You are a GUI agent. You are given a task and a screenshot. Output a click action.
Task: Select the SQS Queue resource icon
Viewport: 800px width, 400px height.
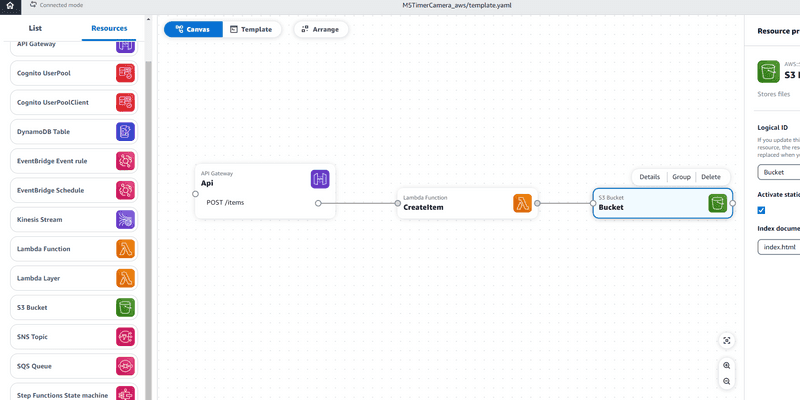point(126,366)
